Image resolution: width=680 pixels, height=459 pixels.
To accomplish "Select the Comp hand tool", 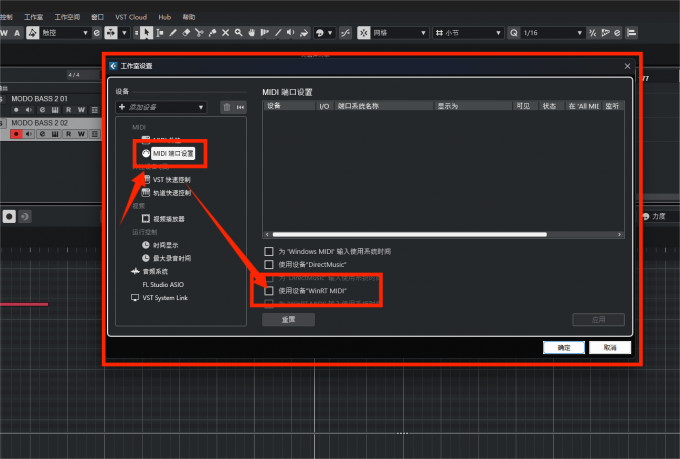I will (252, 33).
